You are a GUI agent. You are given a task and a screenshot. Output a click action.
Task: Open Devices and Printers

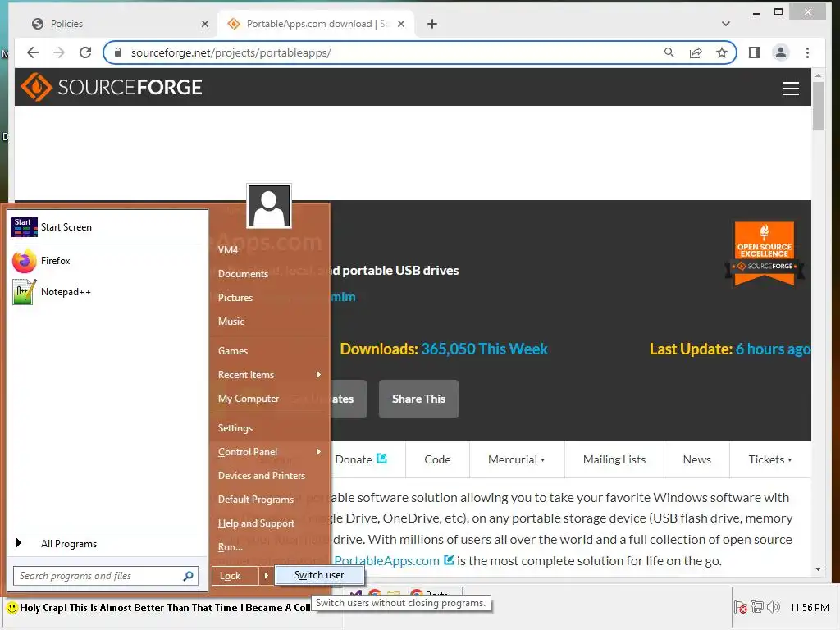click(262, 476)
